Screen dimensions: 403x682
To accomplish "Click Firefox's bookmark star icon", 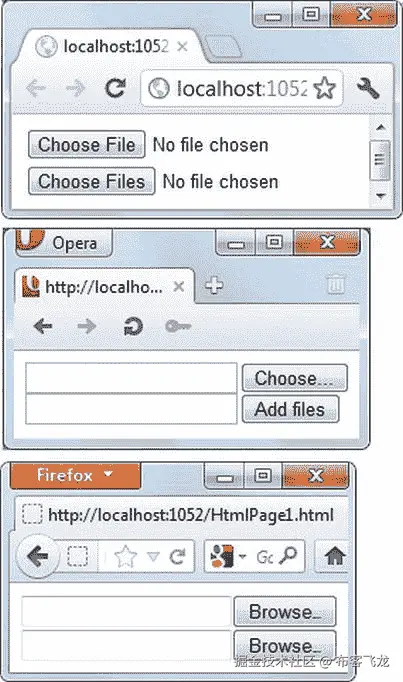I will (x=125, y=556).
